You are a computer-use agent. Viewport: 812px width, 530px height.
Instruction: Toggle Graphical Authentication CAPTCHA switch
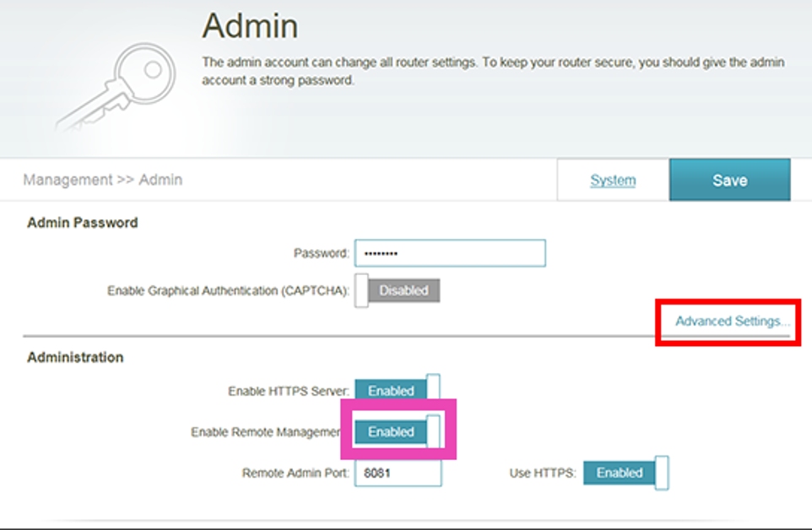click(397, 290)
